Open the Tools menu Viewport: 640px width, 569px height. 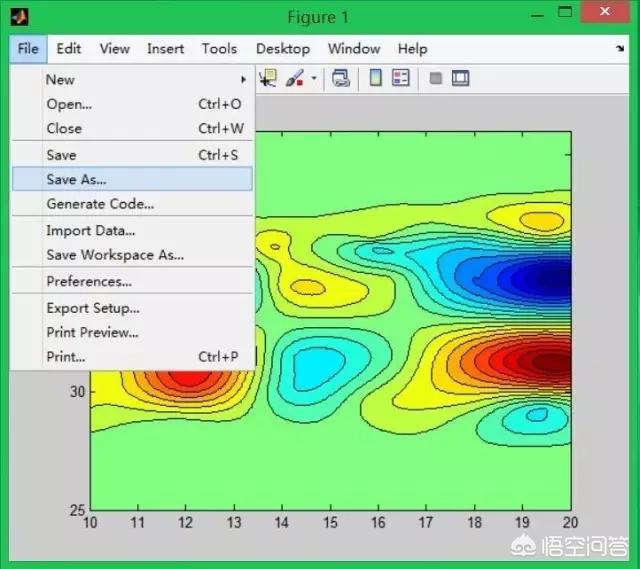(219, 48)
